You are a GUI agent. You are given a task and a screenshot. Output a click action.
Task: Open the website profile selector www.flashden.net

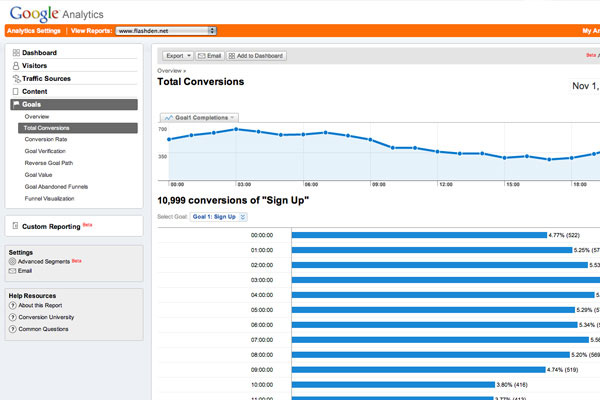[x=166, y=31]
